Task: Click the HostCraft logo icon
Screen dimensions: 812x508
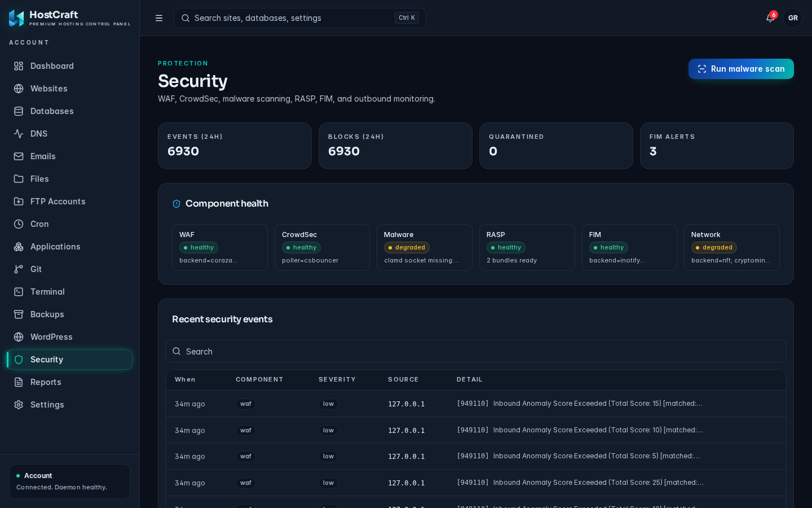Action: (16, 18)
